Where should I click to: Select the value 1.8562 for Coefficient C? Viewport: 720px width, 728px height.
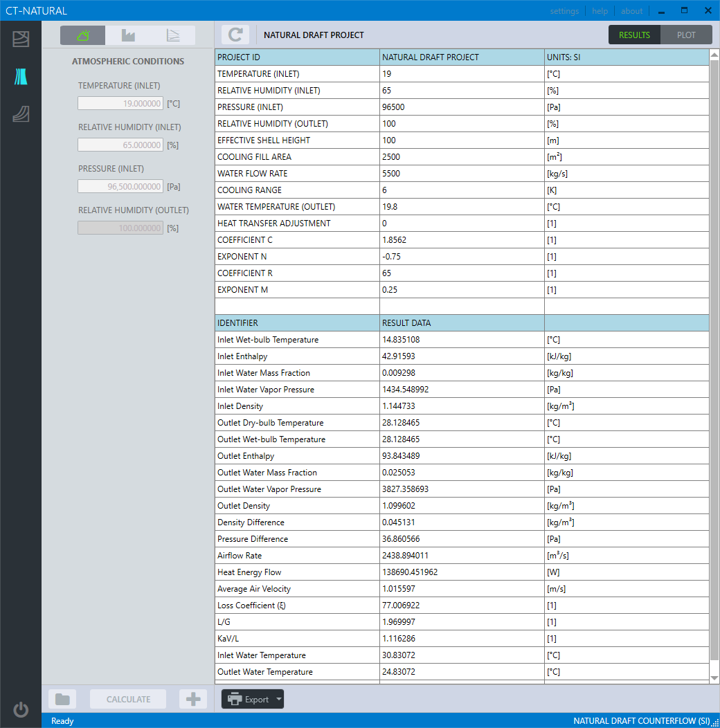pyautogui.click(x=394, y=240)
